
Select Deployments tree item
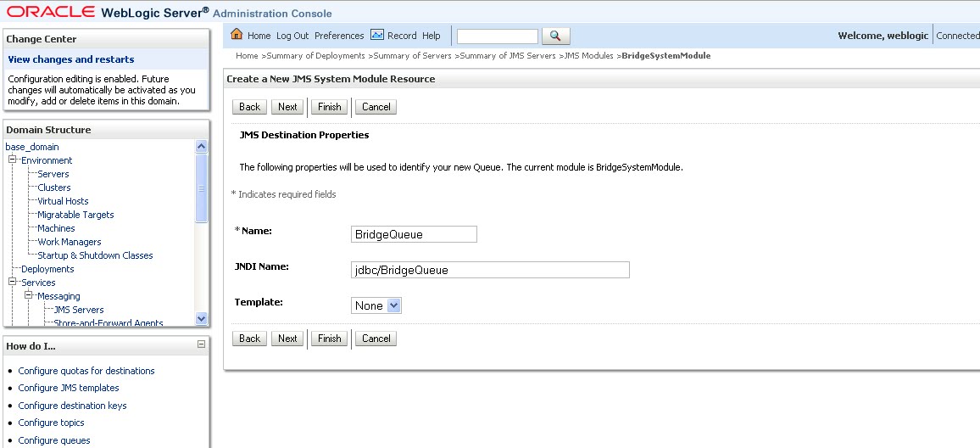tap(47, 269)
